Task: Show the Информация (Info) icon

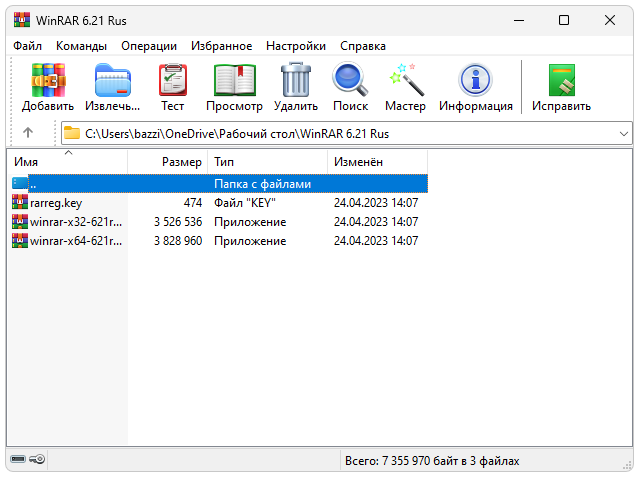Action: click(475, 80)
